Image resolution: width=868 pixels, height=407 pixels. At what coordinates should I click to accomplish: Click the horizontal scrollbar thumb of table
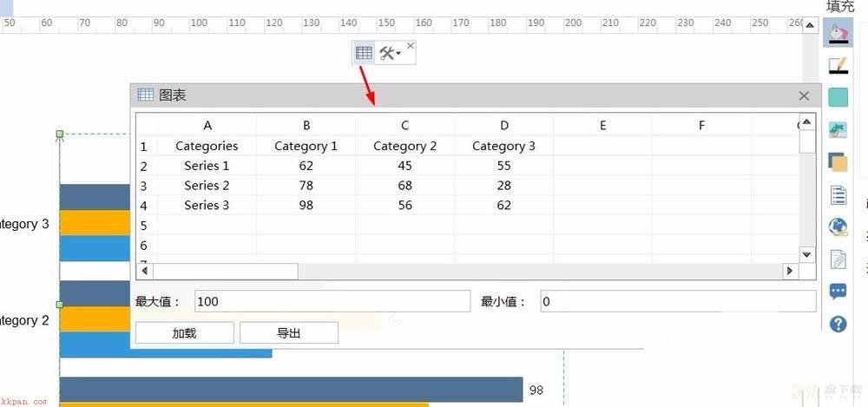tap(226, 272)
